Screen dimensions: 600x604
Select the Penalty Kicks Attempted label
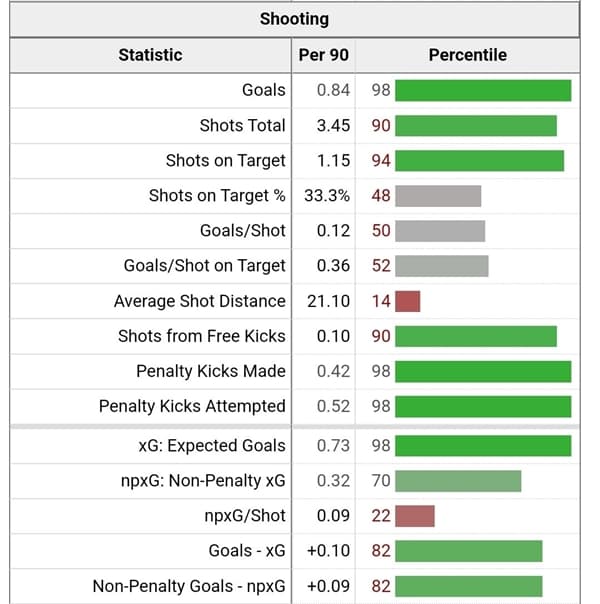click(x=192, y=406)
